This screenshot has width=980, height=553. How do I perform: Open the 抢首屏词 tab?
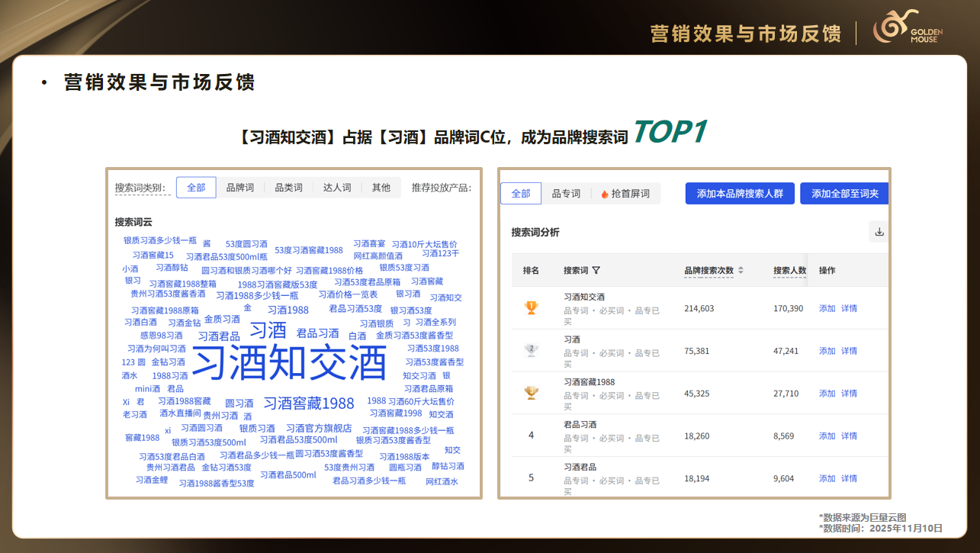(625, 194)
